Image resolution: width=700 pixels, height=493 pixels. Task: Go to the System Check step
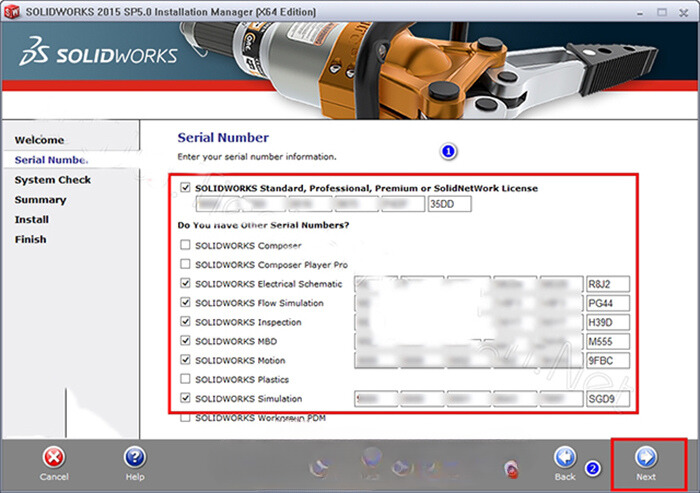[x=53, y=180]
